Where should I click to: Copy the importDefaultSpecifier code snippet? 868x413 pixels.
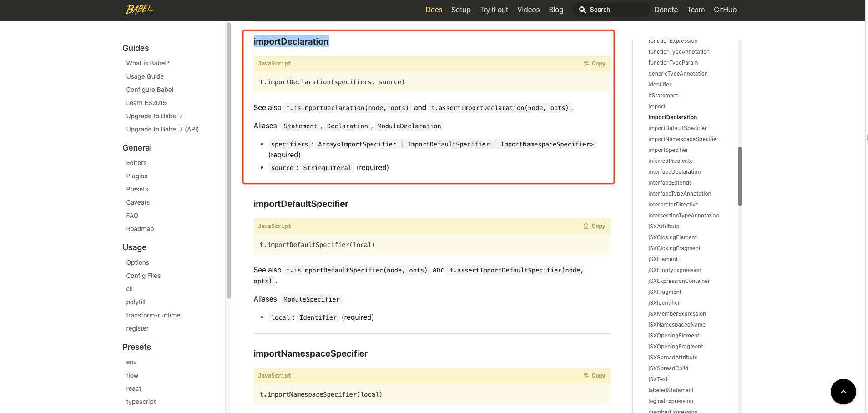coord(594,226)
